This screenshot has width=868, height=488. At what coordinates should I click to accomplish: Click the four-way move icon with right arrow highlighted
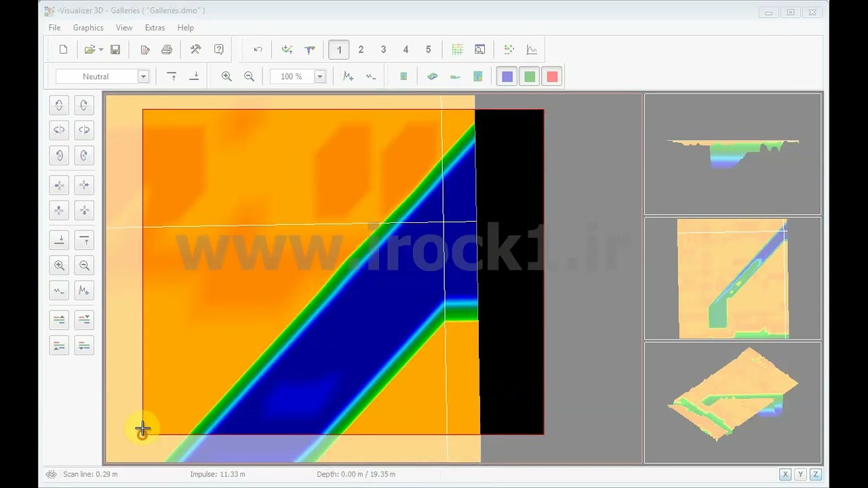84,185
